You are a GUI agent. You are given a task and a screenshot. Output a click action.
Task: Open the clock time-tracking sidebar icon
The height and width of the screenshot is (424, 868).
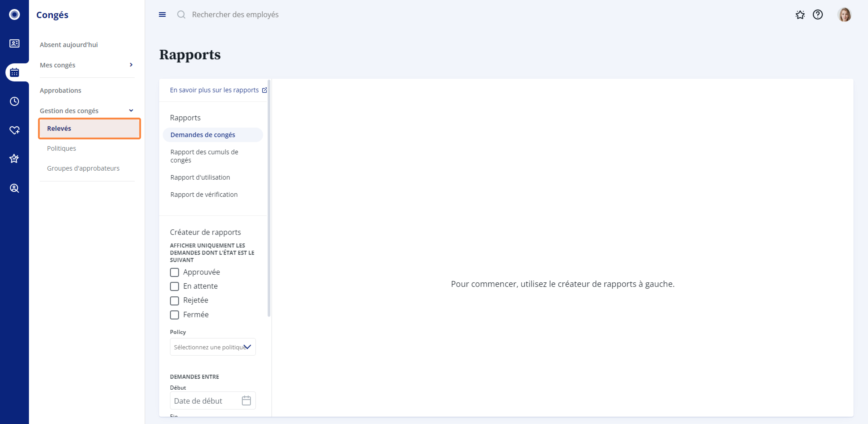pos(14,101)
